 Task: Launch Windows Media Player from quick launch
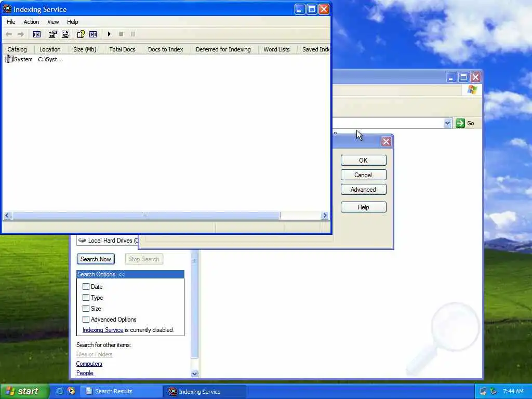[x=71, y=391]
